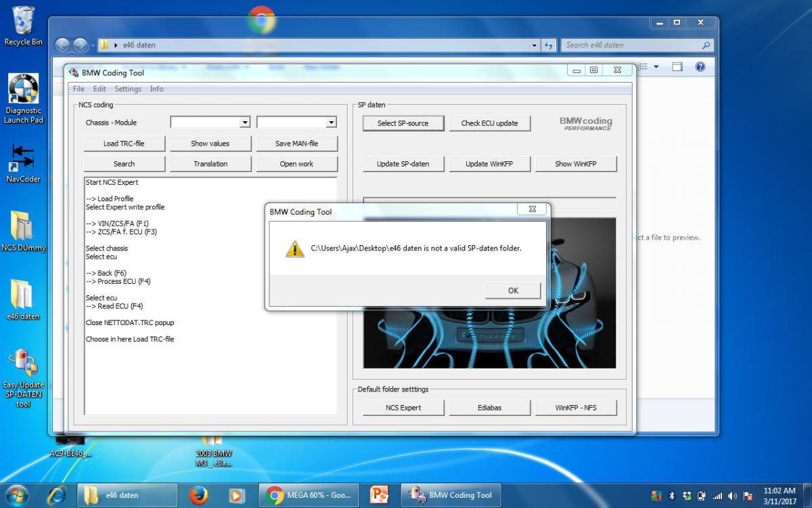This screenshot has width=812, height=508.
Task: Click the Chrome icon behind the Explorer window
Action: 261,19
